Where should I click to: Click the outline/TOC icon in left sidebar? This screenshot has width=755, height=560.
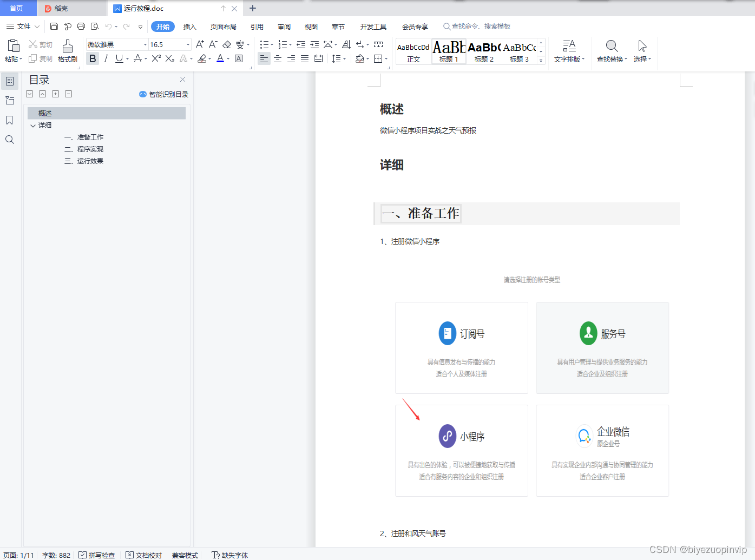[x=10, y=81]
